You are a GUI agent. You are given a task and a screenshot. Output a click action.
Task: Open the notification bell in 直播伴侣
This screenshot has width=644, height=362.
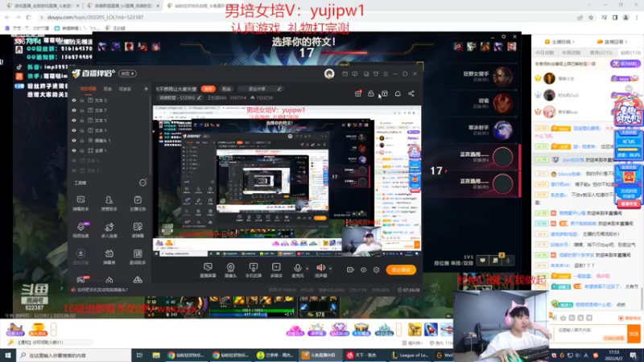pyautogui.click(x=398, y=93)
